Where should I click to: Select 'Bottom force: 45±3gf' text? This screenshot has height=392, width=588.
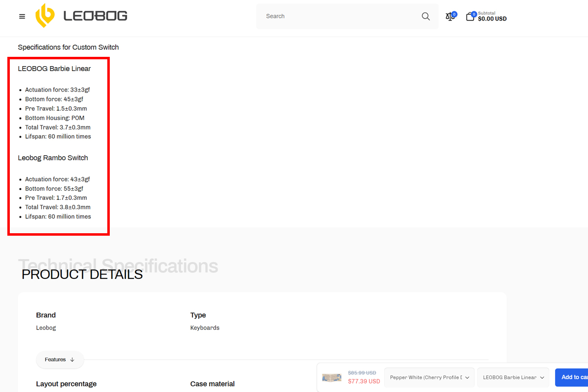[x=54, y=99]
